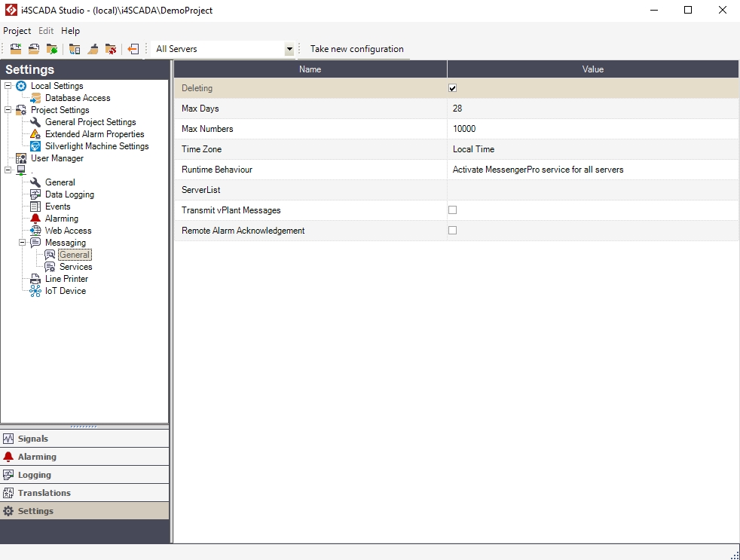Click the Database Access icon in tree
This screenshot has height=560, width=740.
click(x=35, y=98)
